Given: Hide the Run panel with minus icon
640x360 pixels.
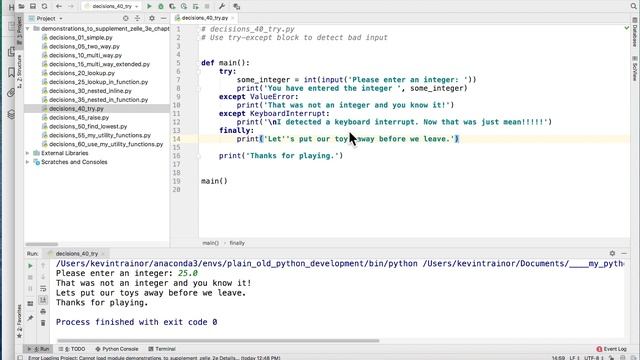Looking at the screenshot, I should click(624, 253).
